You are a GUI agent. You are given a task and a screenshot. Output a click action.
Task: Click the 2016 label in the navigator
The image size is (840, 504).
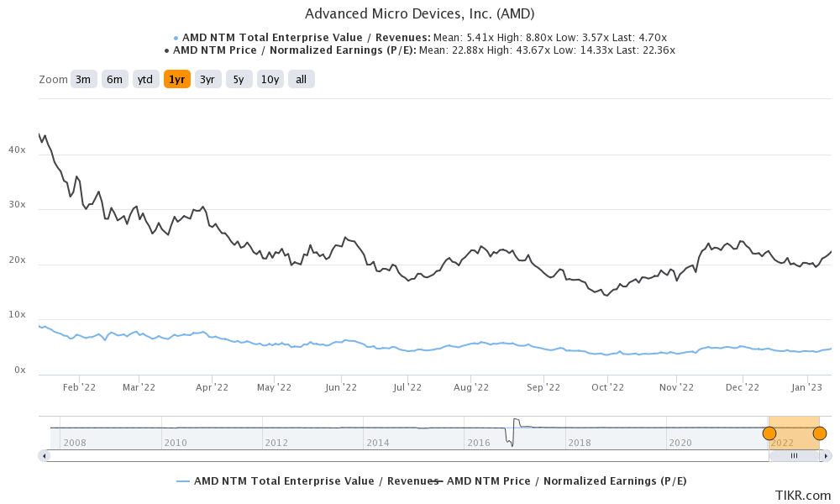479,443
